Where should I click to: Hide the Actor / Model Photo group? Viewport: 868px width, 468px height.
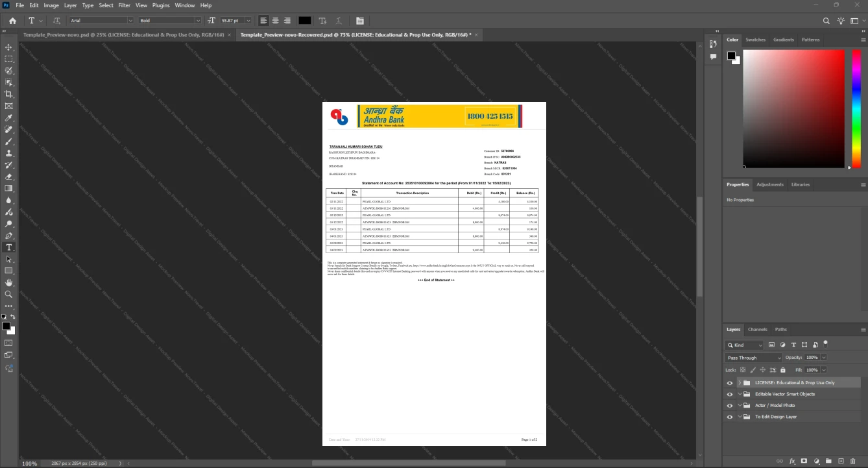click(730, 406)
